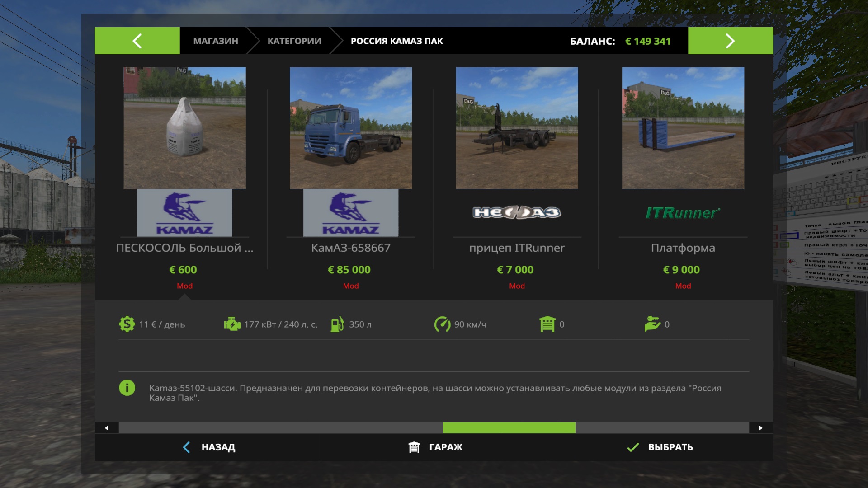Image resolution: width=868 pixels, height=488 pixels.
Task: Click the green horizontal scrollbar thumb
Action: click(509, 428)
